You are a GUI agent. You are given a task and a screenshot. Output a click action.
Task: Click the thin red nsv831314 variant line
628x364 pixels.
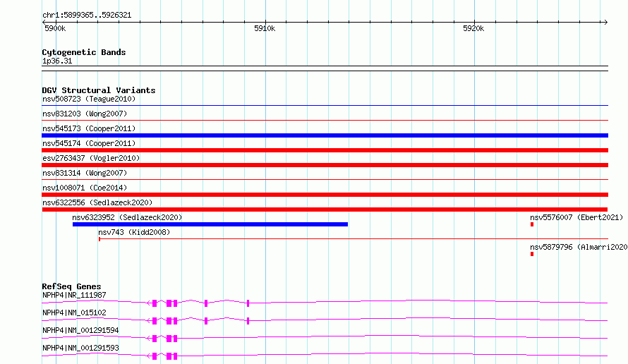325,179
